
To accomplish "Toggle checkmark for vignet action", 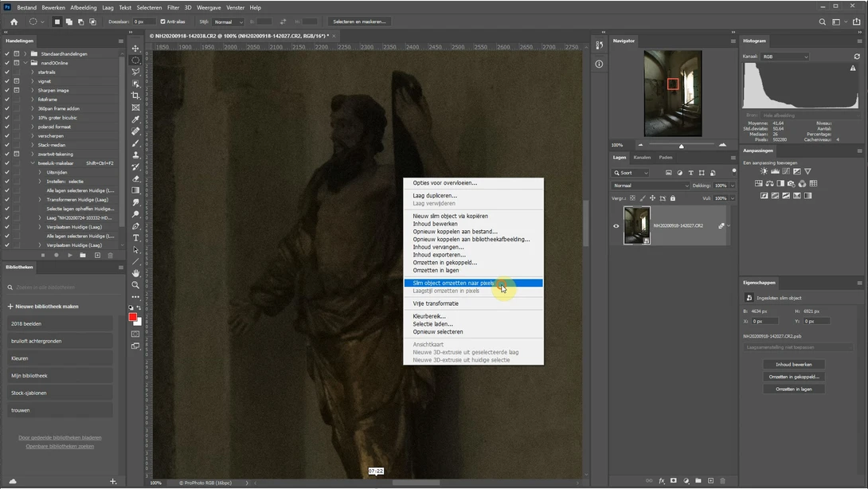I will [6, 81].
